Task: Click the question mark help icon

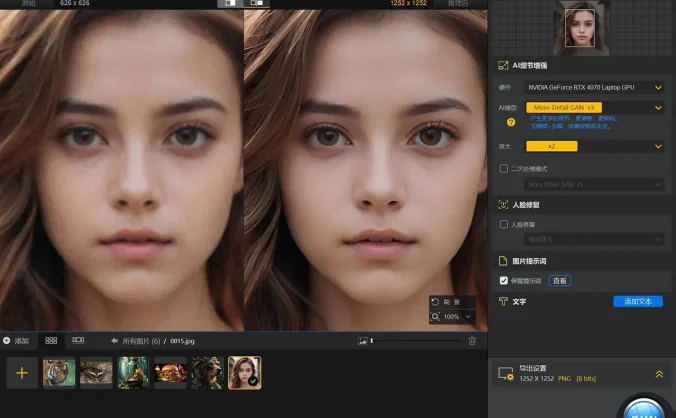Action: 511,122
